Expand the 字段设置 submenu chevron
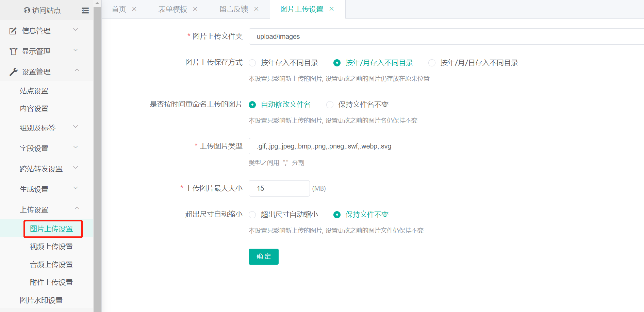Viewport: 644px width, 312px height. pos(76,147)
